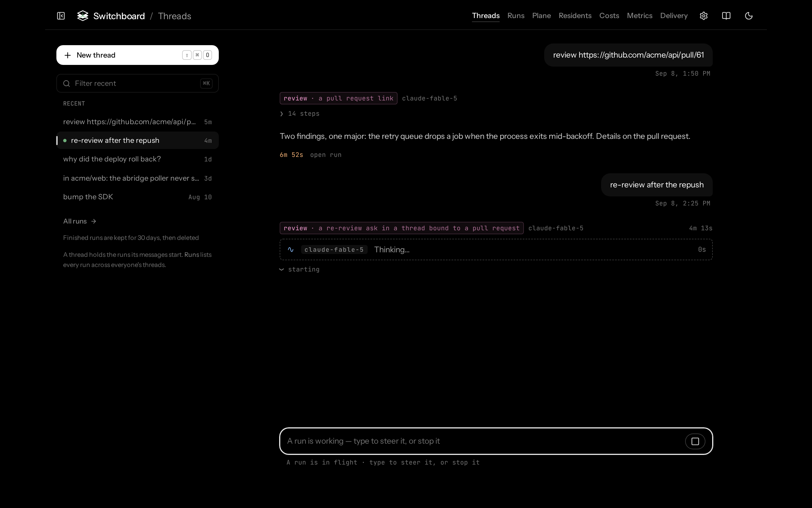This screenshot has width=812, height=508.
Task: Click the Switchboard logo icon
Action: 83,16
